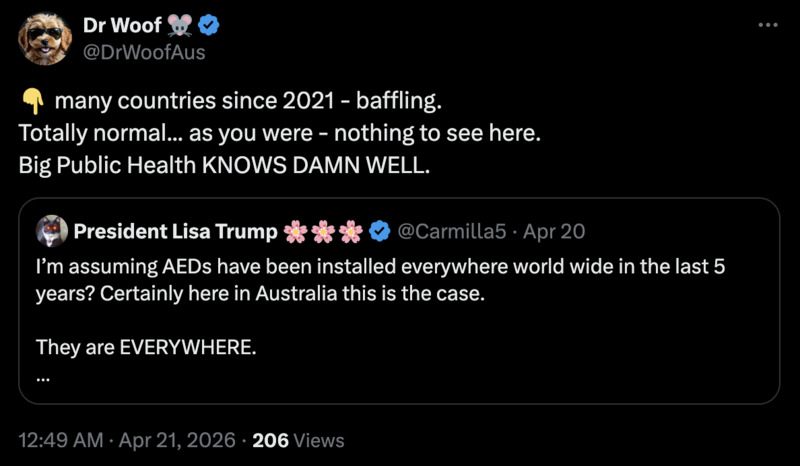Click the 12:49 AM Apr 21, 2026 timestamp
Image resolution: width=800 pixels, height=466 pixels.
(x=128, y=440)
